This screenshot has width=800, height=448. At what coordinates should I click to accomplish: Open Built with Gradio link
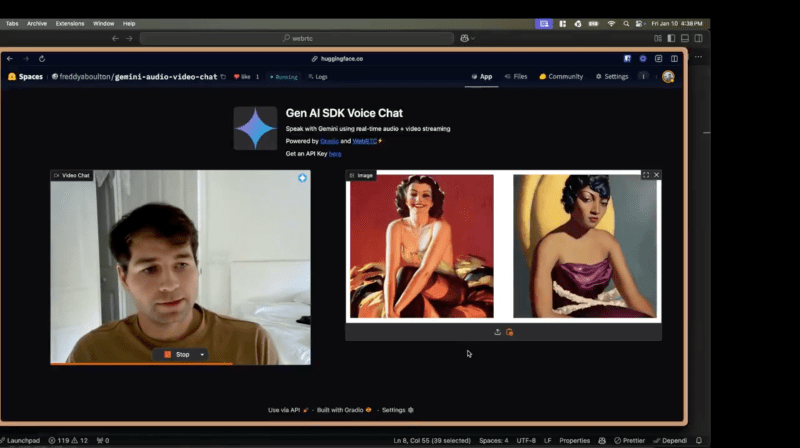[x=344, y=410]
